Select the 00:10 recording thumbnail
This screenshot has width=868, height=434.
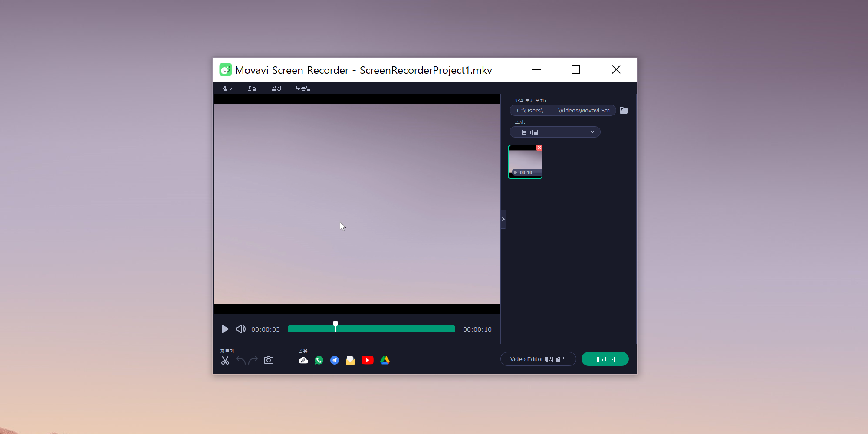pos(525,162)
